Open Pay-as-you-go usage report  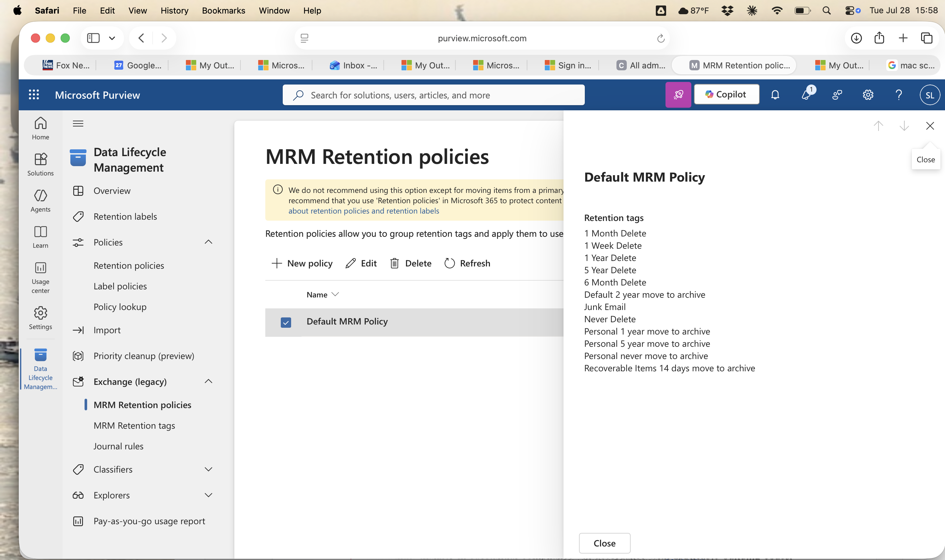point(149,521)
